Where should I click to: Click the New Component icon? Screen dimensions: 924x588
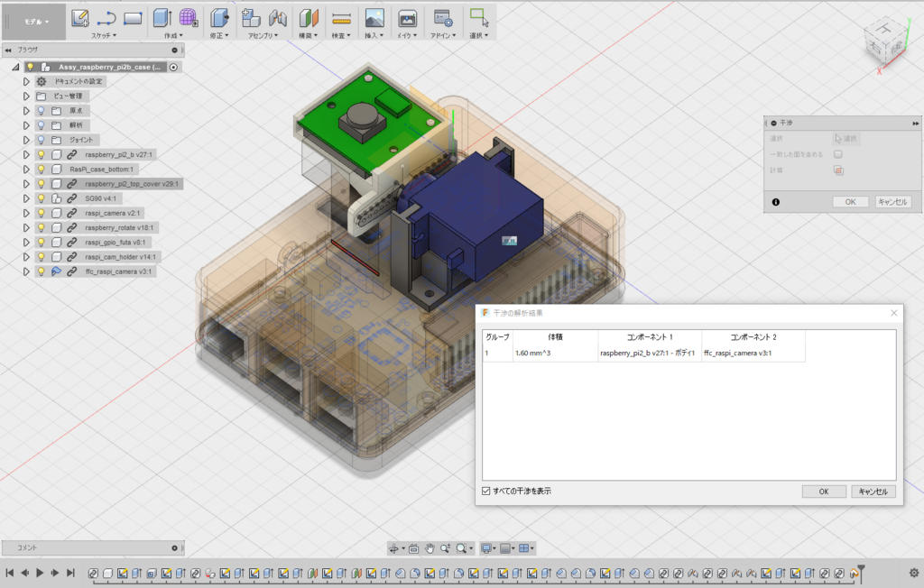tap(251, 18)
